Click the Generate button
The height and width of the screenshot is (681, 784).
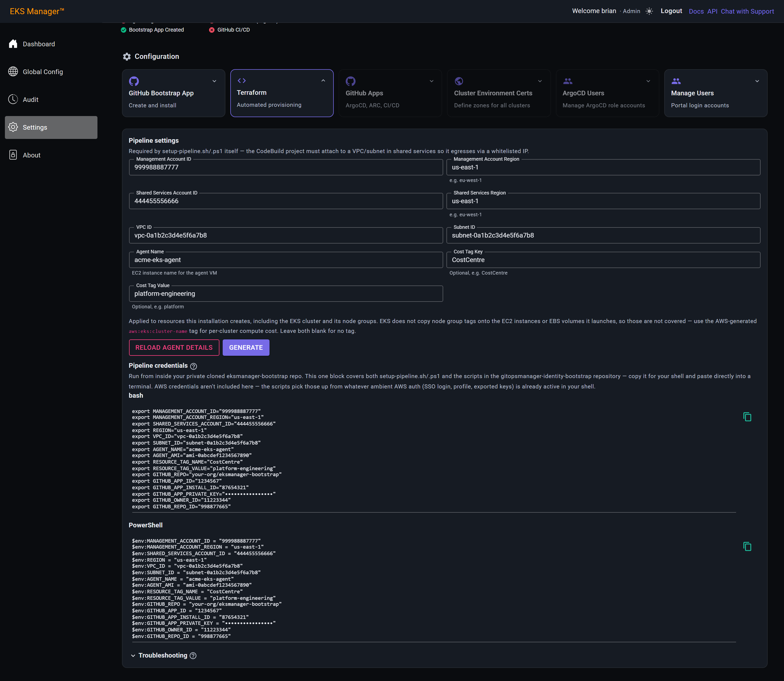pyautogui.click(x=246, y=348)
